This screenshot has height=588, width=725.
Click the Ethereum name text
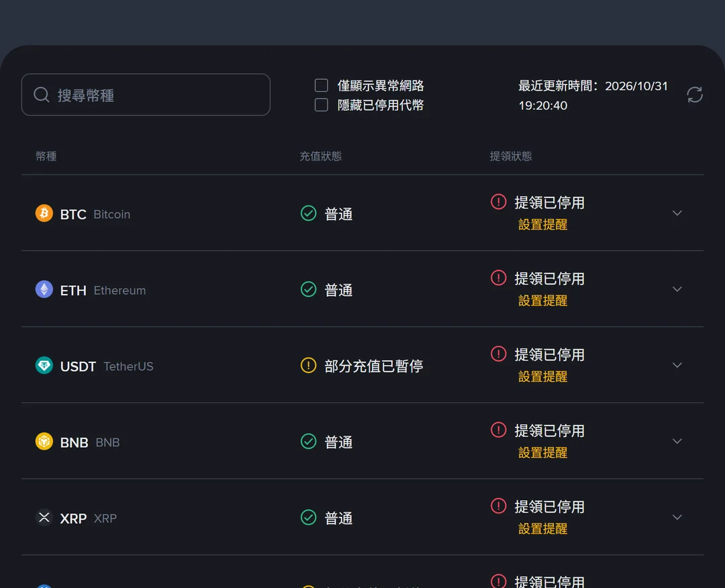point(119,290)
